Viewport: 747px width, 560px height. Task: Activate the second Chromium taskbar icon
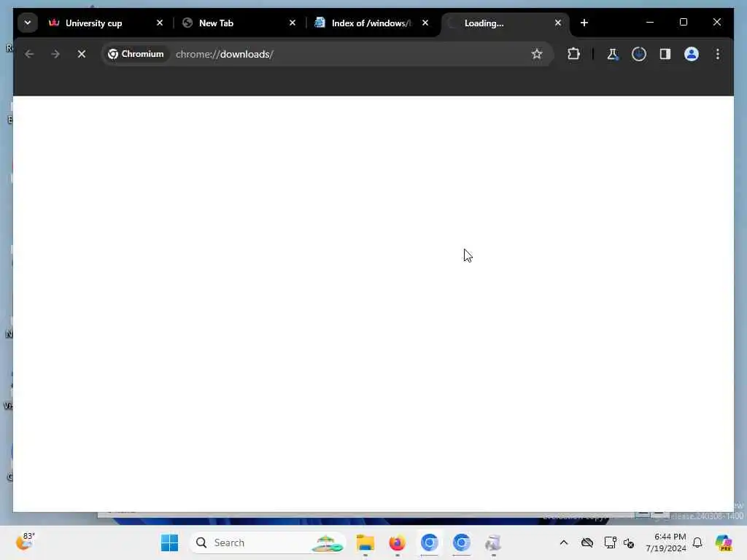(461, 542)
